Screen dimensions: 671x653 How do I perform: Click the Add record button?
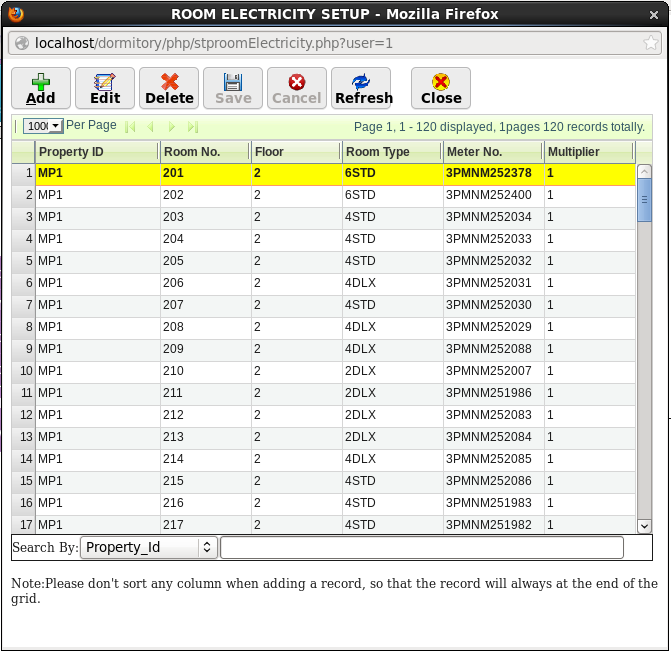tap(41, 88)
